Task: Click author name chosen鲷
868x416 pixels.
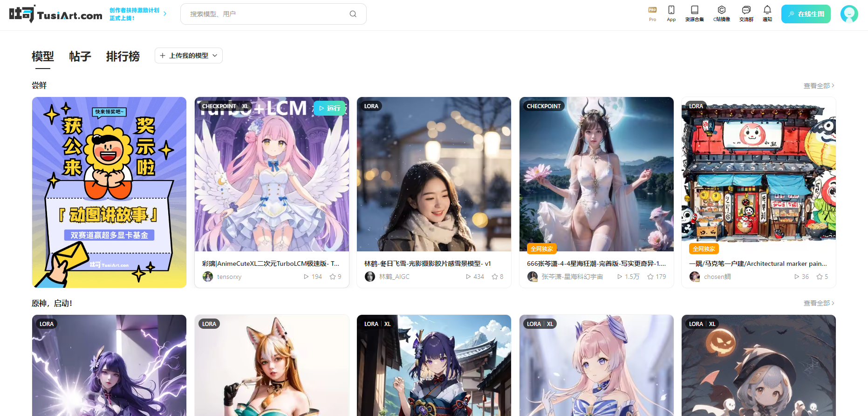Action: click(x=718, y=277)
